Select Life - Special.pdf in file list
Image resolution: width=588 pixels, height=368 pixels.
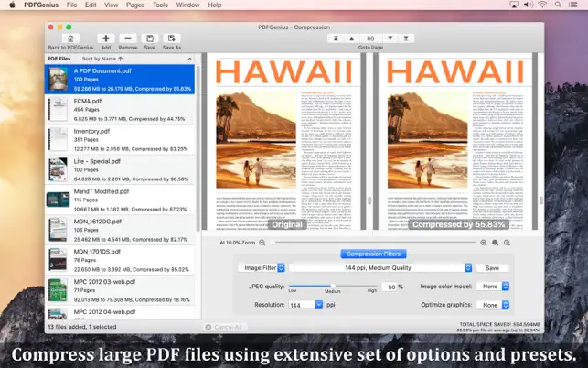click(120, 169)
